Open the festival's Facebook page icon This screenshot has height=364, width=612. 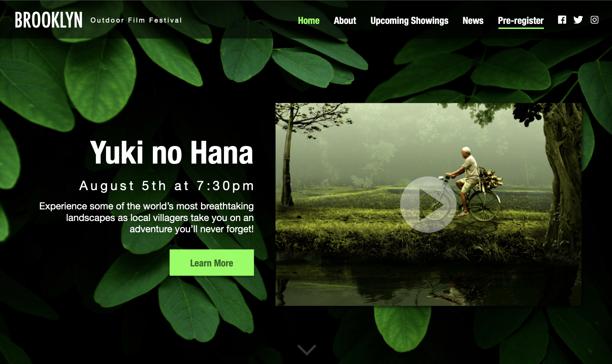(562, 20)
